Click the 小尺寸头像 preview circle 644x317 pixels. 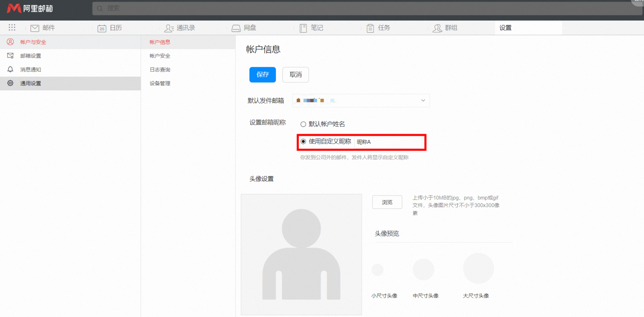pos(378,270)
